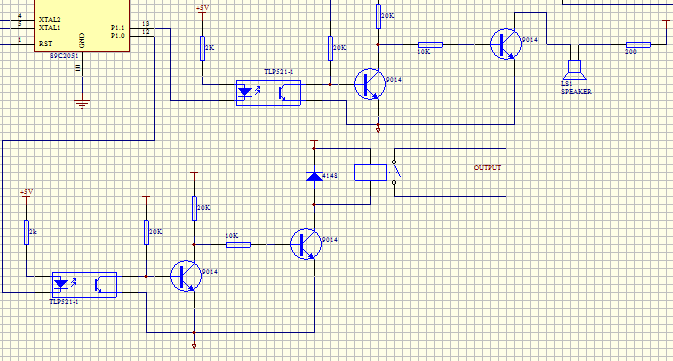This screenshot has width=673, height=361.
Task: Select the LS1 speaker symbol
Action: pyautogui.click(x=574, y=70)
